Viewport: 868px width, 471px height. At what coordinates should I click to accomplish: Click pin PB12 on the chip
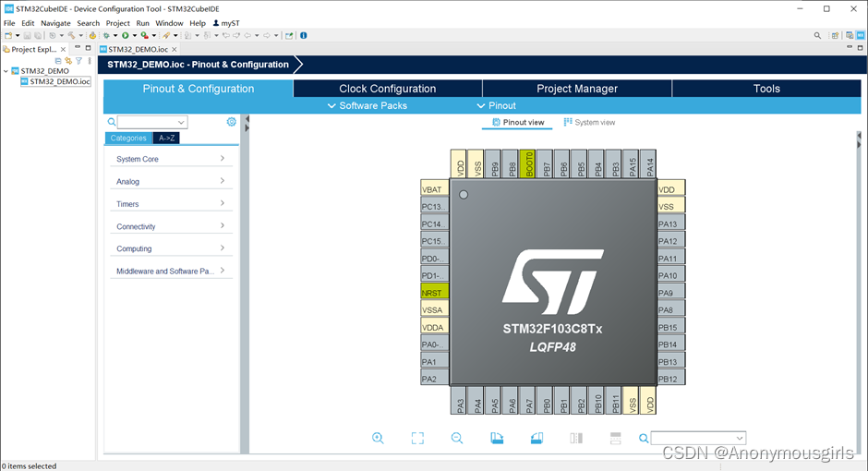coord(671,379)
